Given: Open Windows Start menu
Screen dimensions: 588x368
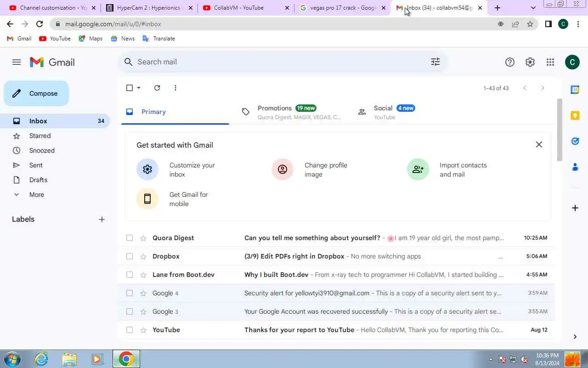Looking at the screenshot, I should coord(12,359).
